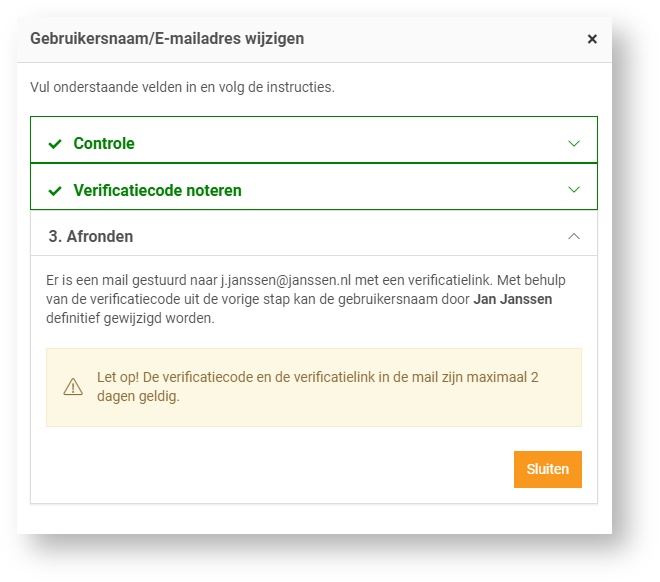The image size is (660, 582).
Task: Click the warning triangle icon
Action: pyautogui.click(x=73, y=387)
